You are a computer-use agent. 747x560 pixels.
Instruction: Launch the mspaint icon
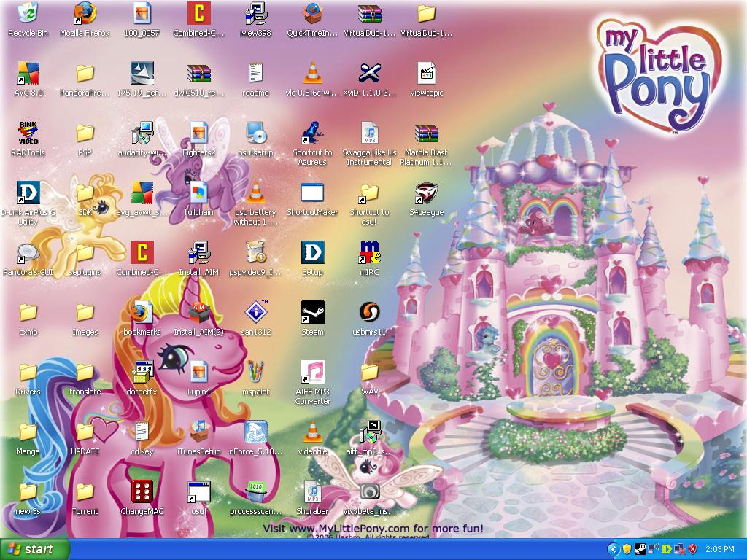click(x=255, y=373)
